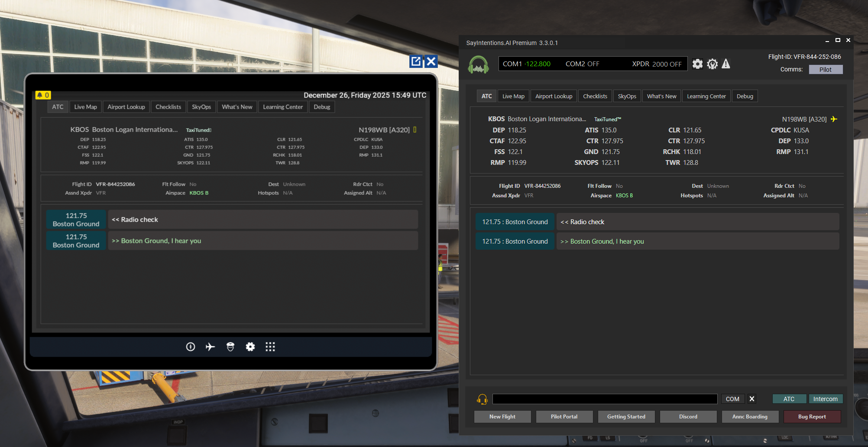Open Live Map tab in SayIntentions window
Screen dimensions: 868x447
(x=514, y=96)
